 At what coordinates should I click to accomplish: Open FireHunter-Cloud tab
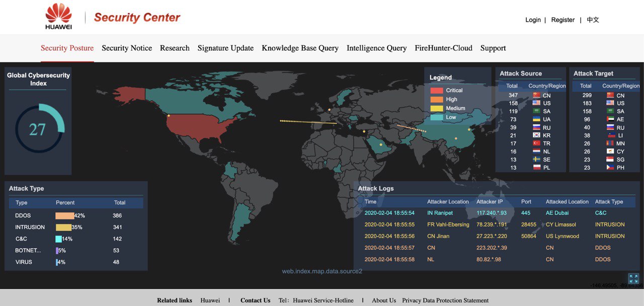coord(443,48)
